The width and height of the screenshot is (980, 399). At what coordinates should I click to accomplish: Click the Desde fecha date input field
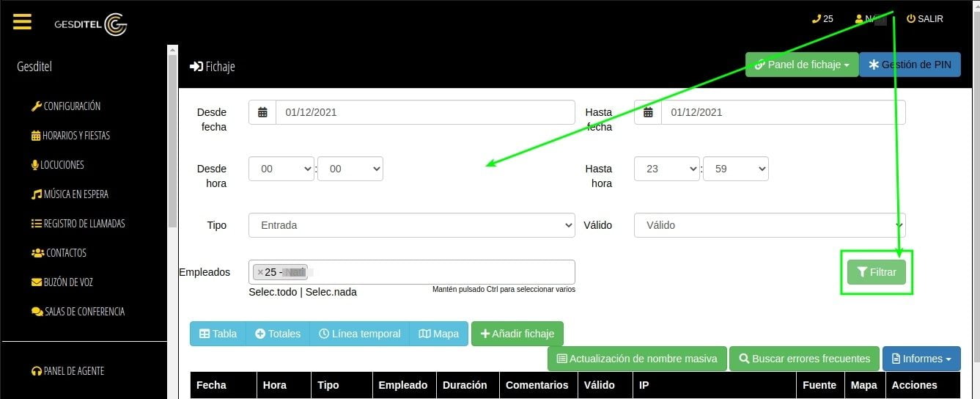click(425, 112)
